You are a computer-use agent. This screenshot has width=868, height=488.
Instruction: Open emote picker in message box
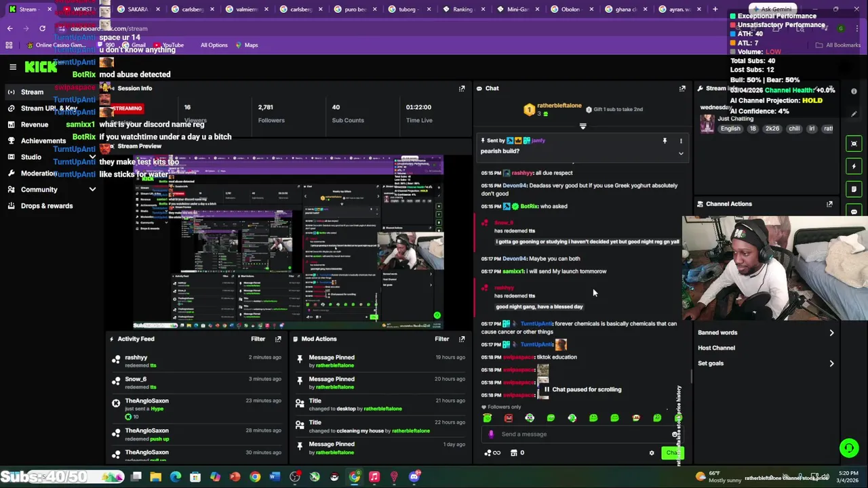coord(675,434)
